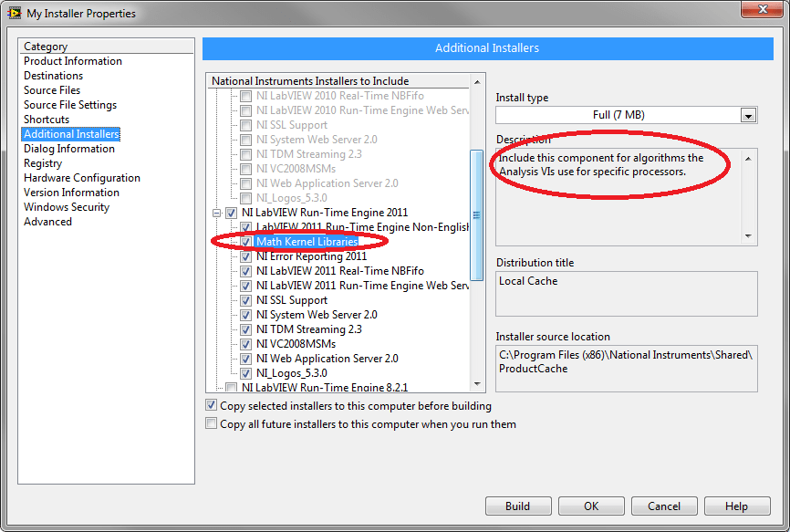Select Product Information category

73,61
